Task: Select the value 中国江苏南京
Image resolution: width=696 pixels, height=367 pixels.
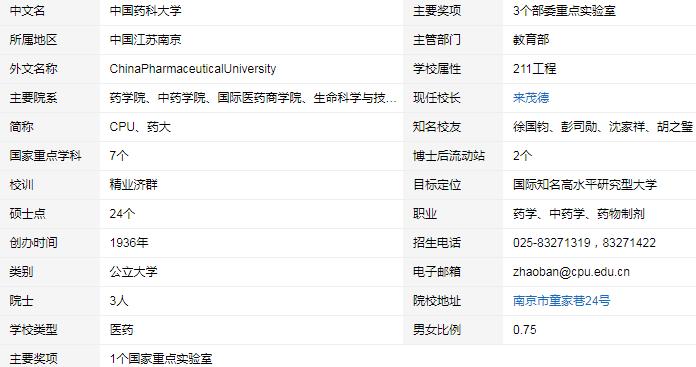Action: point(146,39)
